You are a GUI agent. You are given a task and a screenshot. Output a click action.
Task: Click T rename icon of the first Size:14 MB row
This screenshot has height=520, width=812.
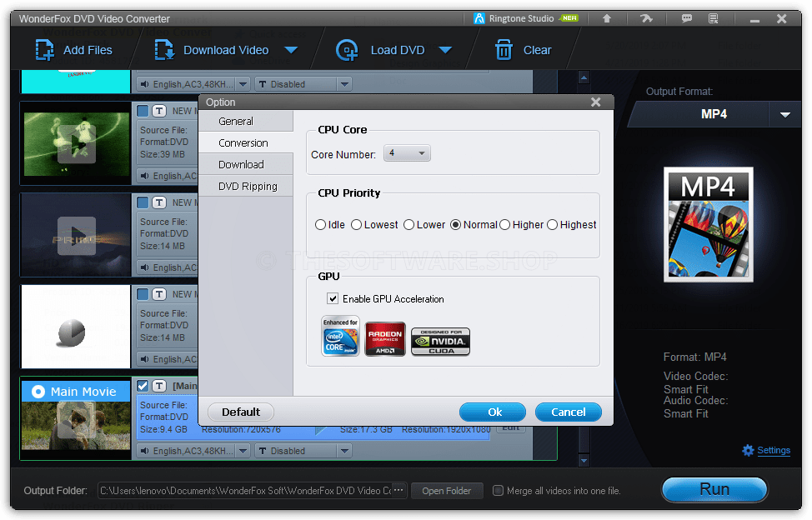[x=159, y=202]
